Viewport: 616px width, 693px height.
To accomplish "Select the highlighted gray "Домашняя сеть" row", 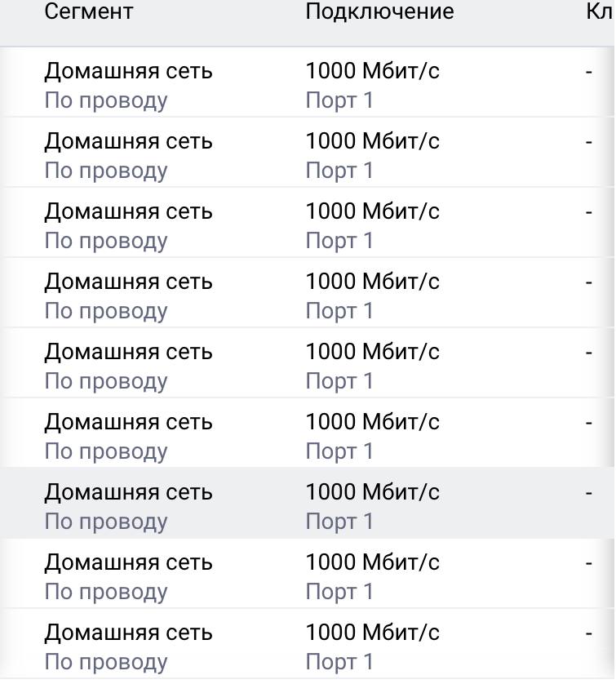I will 128,492.
